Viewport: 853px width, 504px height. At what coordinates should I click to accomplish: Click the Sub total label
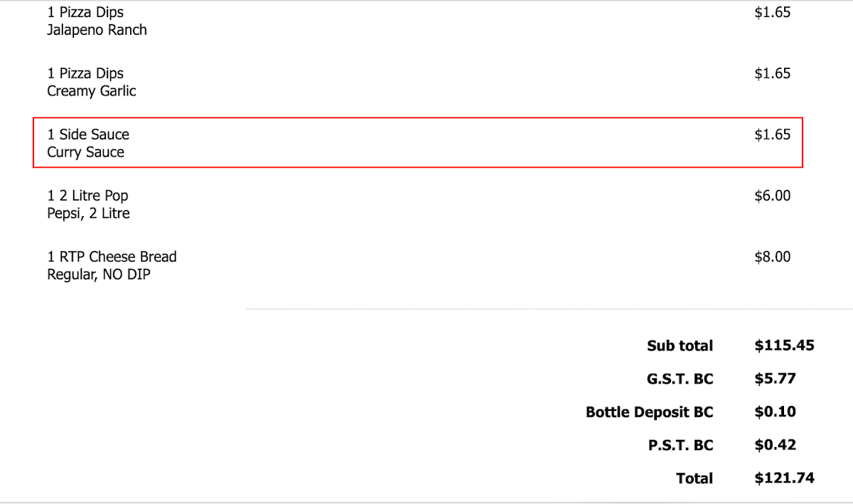(x=680, y=345)
